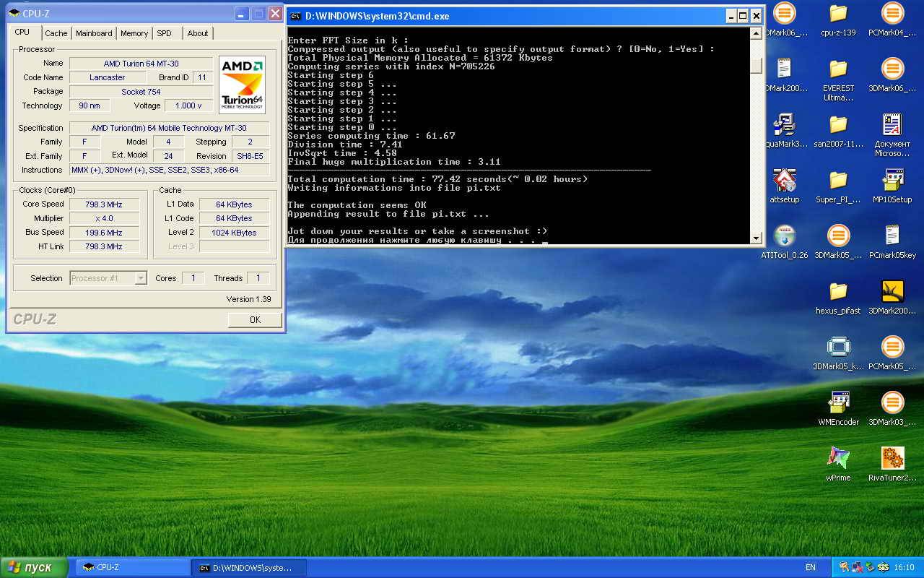Click the taskbar clock showing 16:10
Viewport: 924px width, 578px height.
pos(904,567)
